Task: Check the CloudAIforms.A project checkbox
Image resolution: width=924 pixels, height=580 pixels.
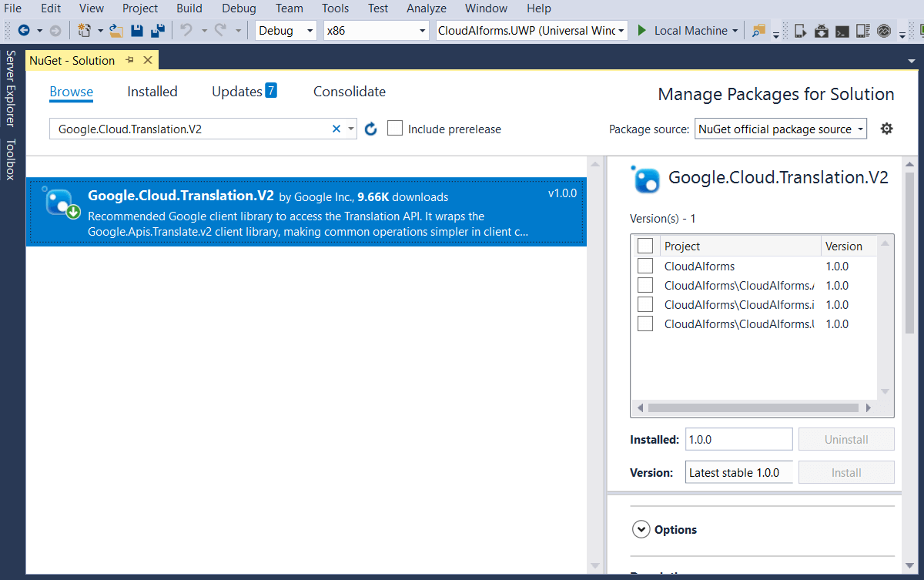Action: pyautogui.click(x=645, y=285)
